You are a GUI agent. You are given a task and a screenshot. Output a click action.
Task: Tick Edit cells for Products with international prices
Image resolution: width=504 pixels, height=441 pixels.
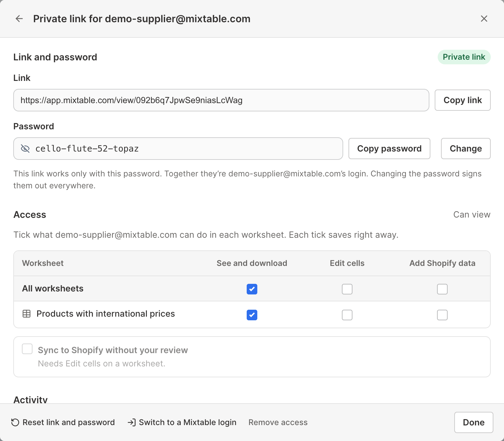(347, 315)
